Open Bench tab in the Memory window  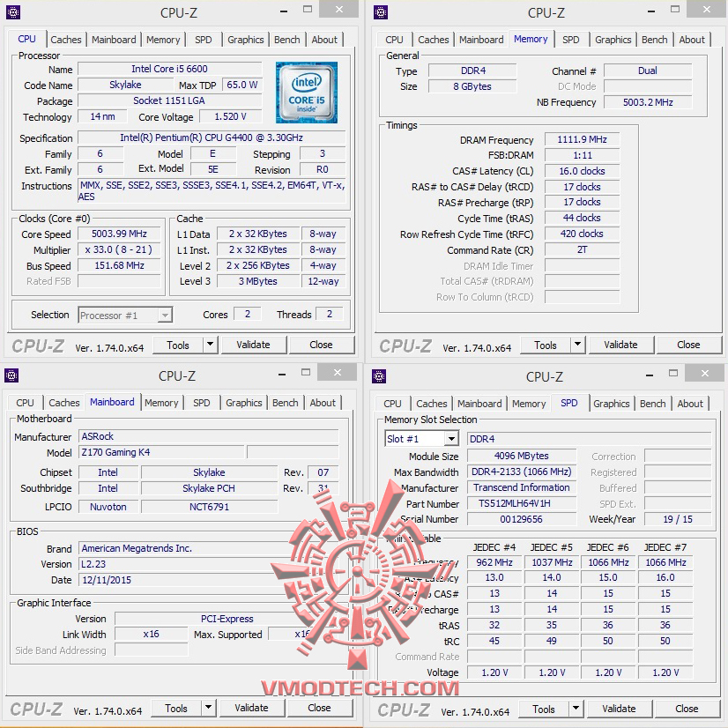(654, 40)
